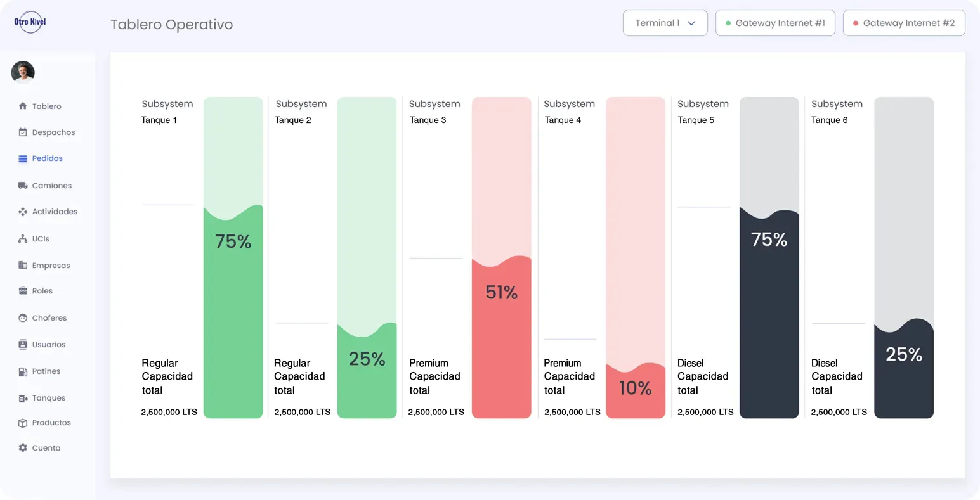Screen dimensions: 980x500
Task: Click the Productos box icon
Action: (23, 423)
